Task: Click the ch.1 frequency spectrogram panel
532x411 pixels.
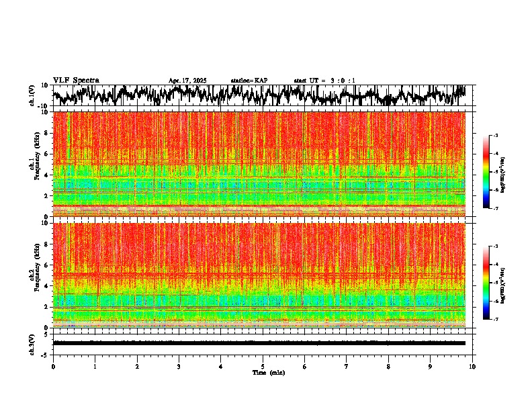Action: 259,164
